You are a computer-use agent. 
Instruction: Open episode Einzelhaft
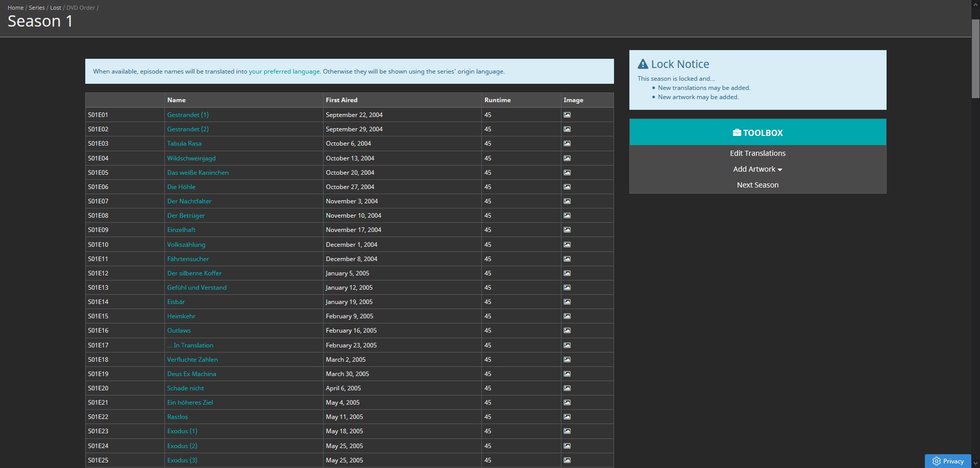181,230
